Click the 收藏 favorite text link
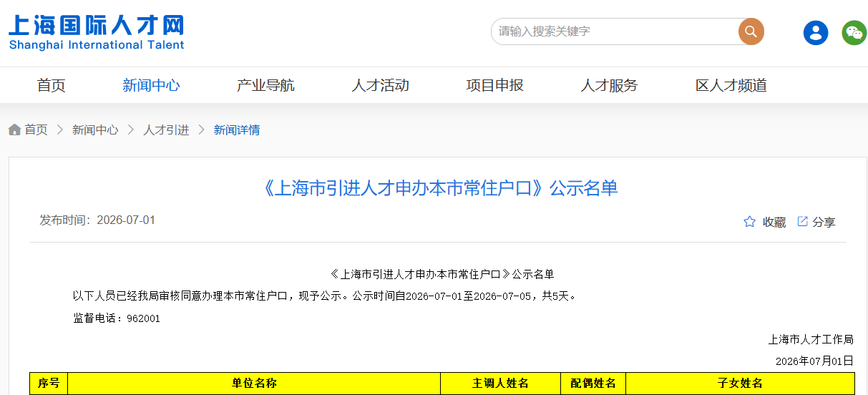Screen dimensions: 868x395 pyautogui.click(x=774, y=222)
